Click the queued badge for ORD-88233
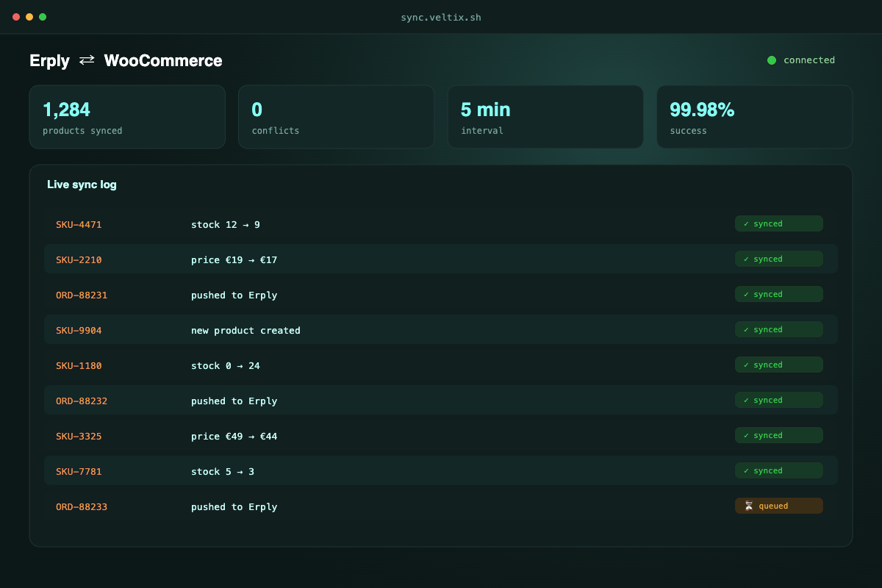The image size is (882, 588). pos(779,506)
